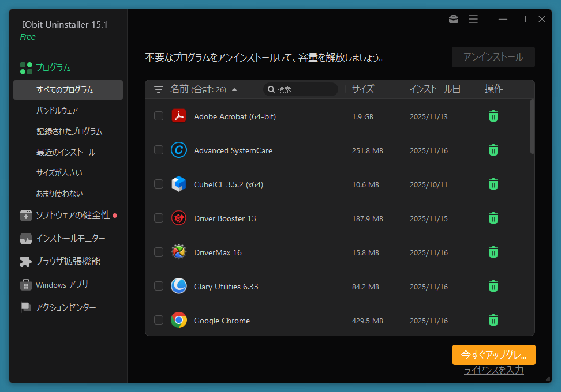
Task: Switch to ブラウザ拡張機能 section
Action: tap(68, 262)
